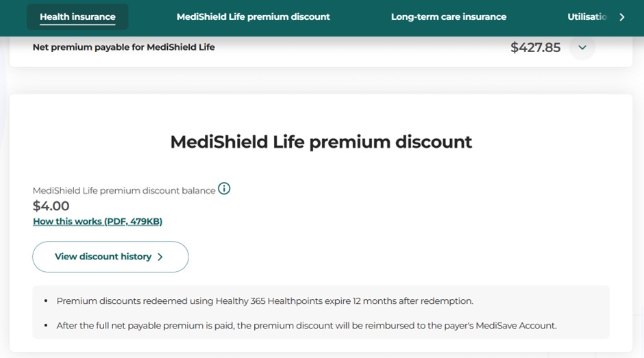Select the partially visible Utilisation tab
This screenshot has width=644, height=358.
tap(587, 17)
